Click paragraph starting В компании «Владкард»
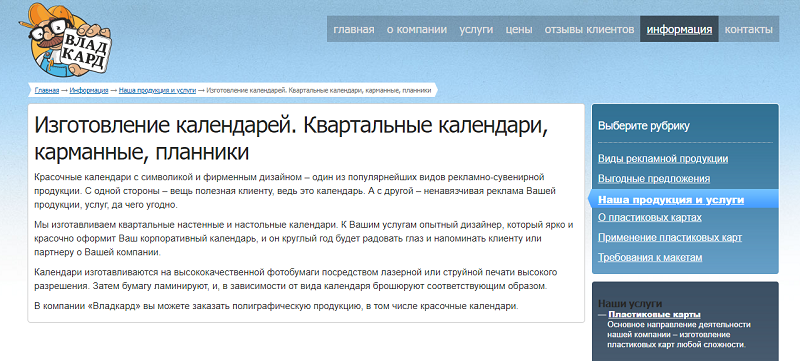 click(276, 306)
